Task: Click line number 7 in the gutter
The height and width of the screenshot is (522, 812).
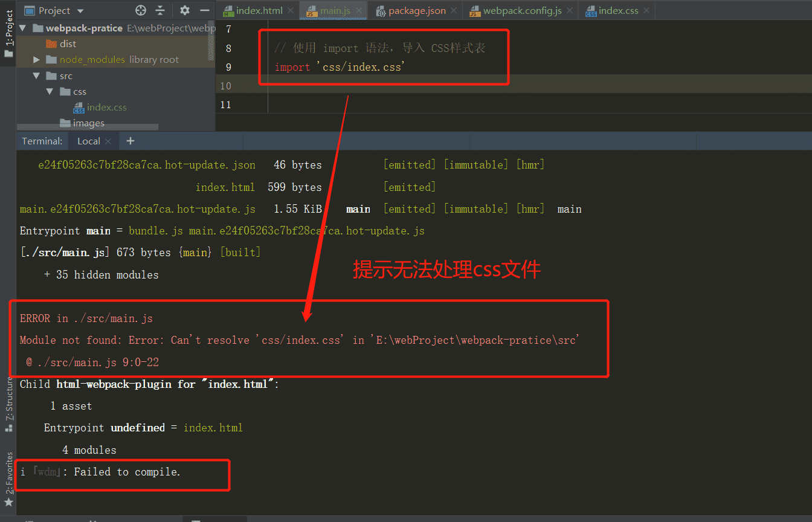Action: (x=228, y=30)
